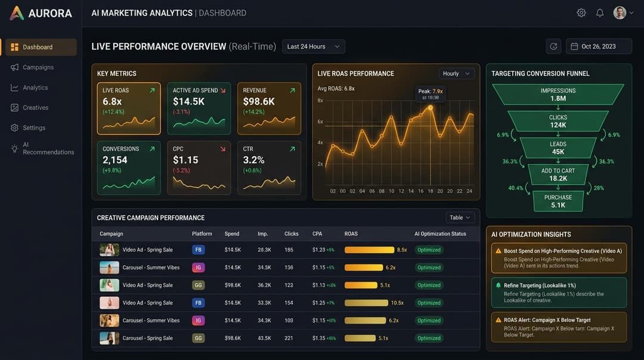Open settings via the header gear icon
644x360 pixels.
[x=581, y=13]
